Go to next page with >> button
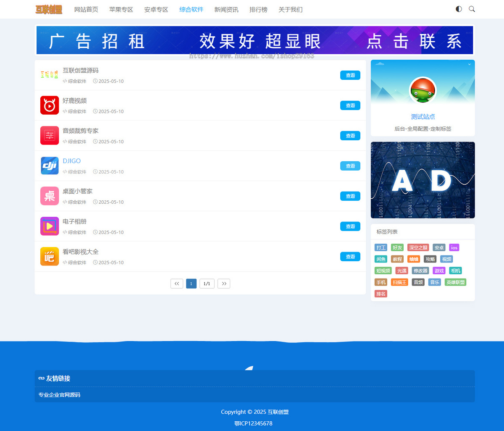Viewport: 504px width, 431px height. [x=224, y=284]
